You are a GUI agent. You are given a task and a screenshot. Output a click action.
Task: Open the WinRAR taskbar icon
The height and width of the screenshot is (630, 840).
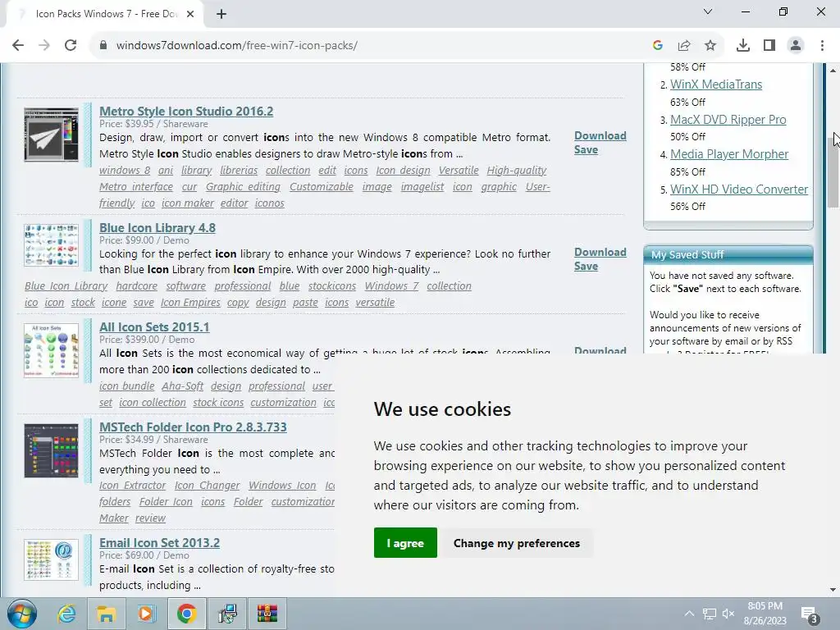pyautogui.click(x=267, y=614)
